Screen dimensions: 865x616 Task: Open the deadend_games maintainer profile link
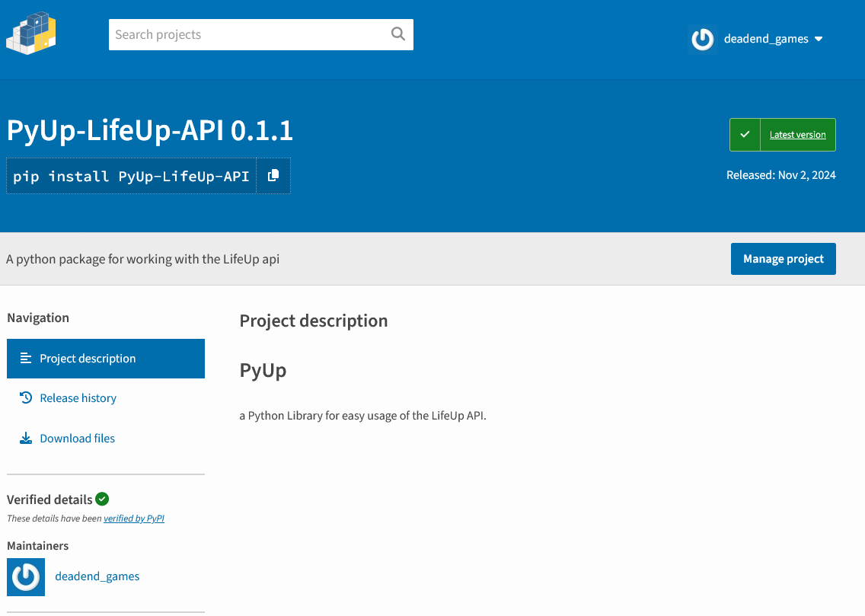97,576
